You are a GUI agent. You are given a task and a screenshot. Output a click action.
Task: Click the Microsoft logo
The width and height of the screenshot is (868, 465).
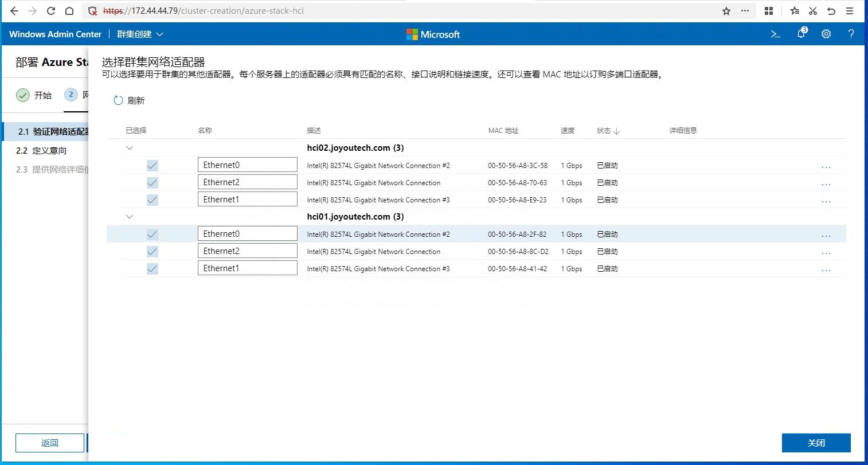pos(433,34)
